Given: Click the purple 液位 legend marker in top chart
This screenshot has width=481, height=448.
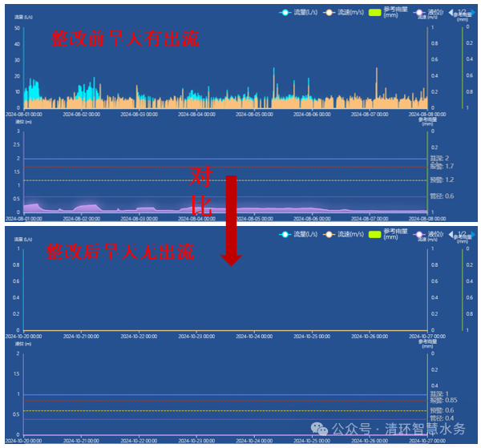Looking at the screenshot, I should click(421, 12).
